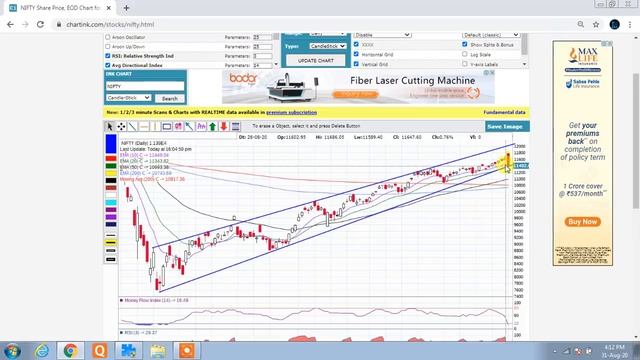
Task: Open Chrome profile avatar
Action: click(x=614, y=24)
